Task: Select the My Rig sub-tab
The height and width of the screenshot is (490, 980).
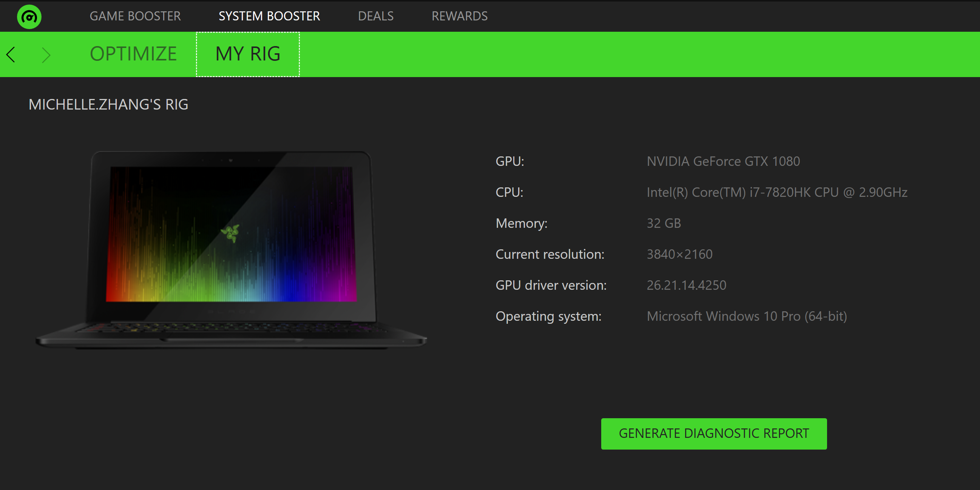Action: point(248,54)
